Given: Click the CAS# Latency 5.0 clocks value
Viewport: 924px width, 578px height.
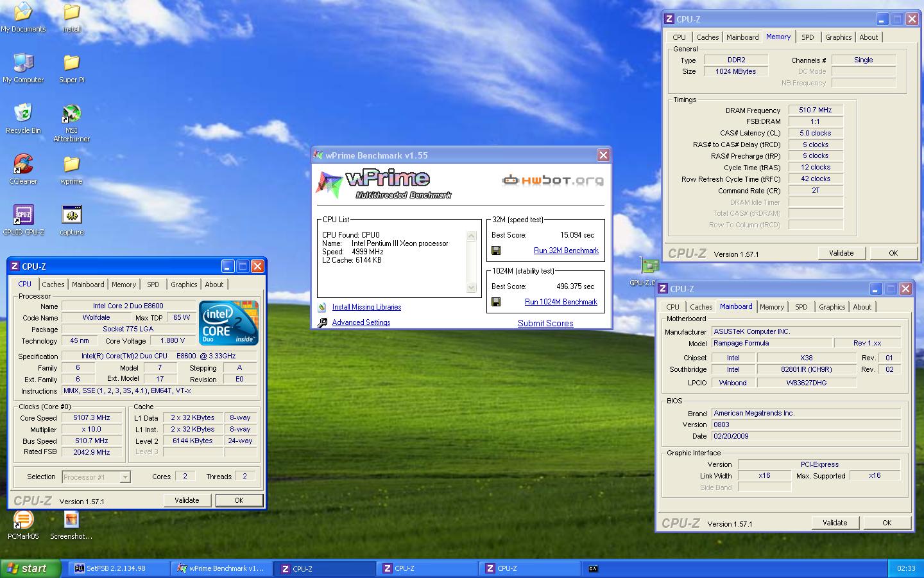Looking at the screenshot, I should pyautogui.click(x=816, y=133).
